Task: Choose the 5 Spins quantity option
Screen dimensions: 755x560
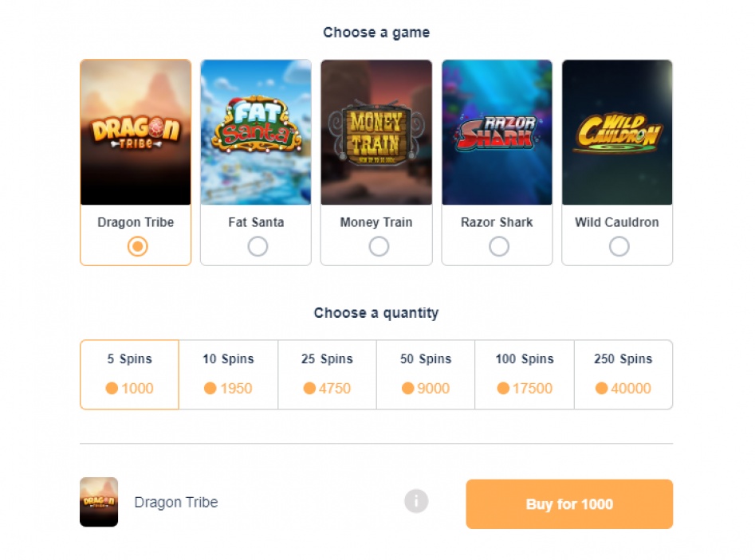Action: point(129,374)
